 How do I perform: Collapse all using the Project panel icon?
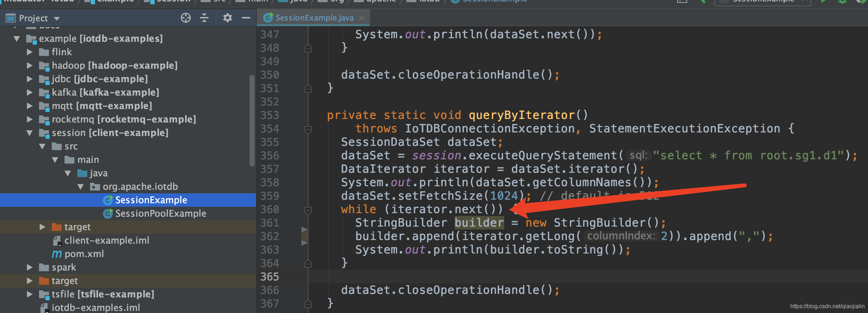(x=204, y=18)
